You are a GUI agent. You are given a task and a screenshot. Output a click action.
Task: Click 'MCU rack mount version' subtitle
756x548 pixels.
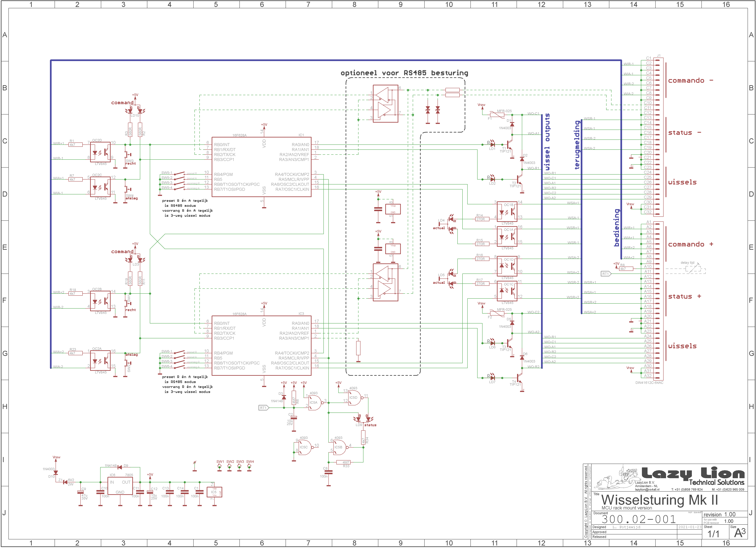pyautogui.click(x=627, y=508)
